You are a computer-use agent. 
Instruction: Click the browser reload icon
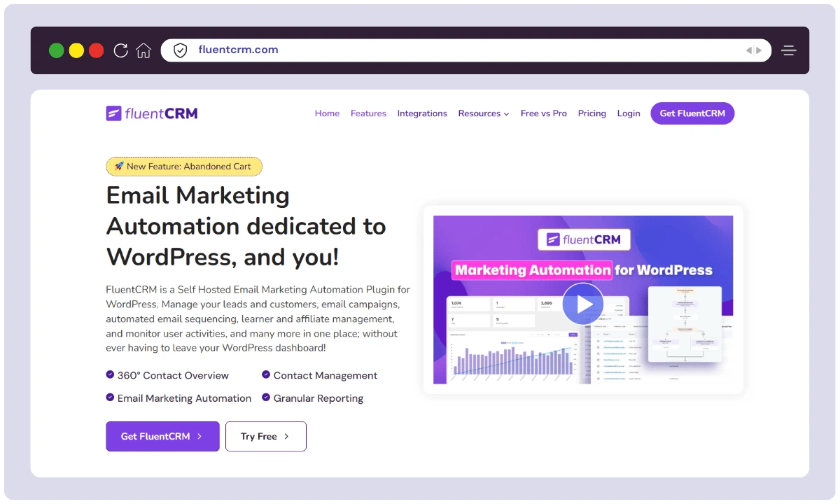tap(120, 50)
